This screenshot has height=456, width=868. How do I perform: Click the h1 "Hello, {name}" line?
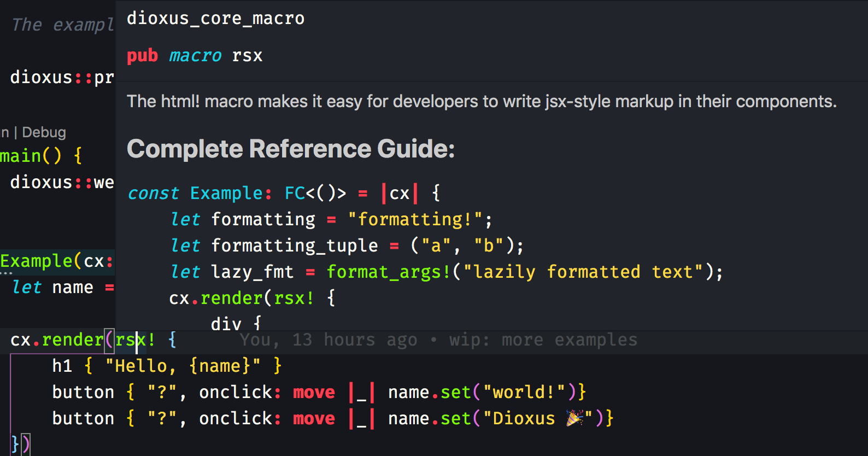[167, 366]
